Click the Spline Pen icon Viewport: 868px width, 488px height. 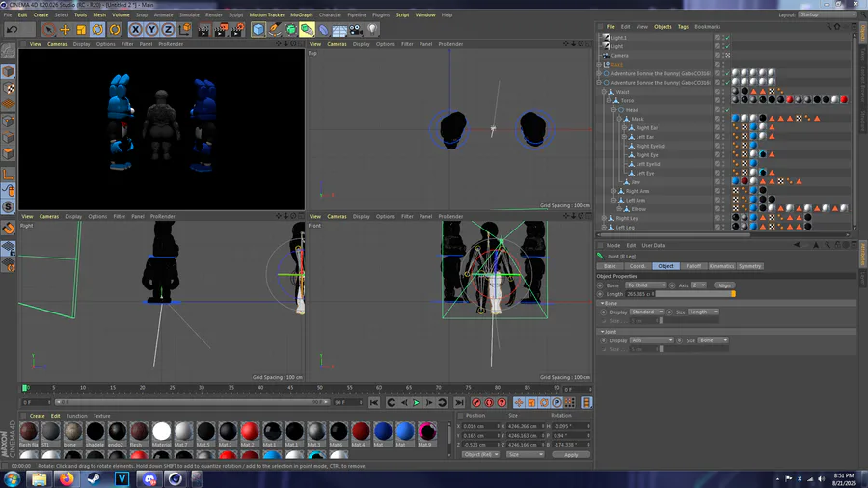coord(275,29)
